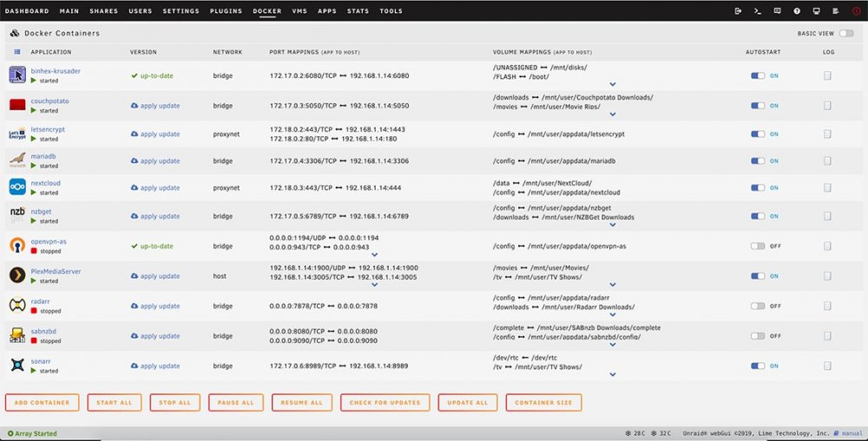Click the sonarr container icon
The width and height of the screenshot is (868, 441).
tap(17, 365)
